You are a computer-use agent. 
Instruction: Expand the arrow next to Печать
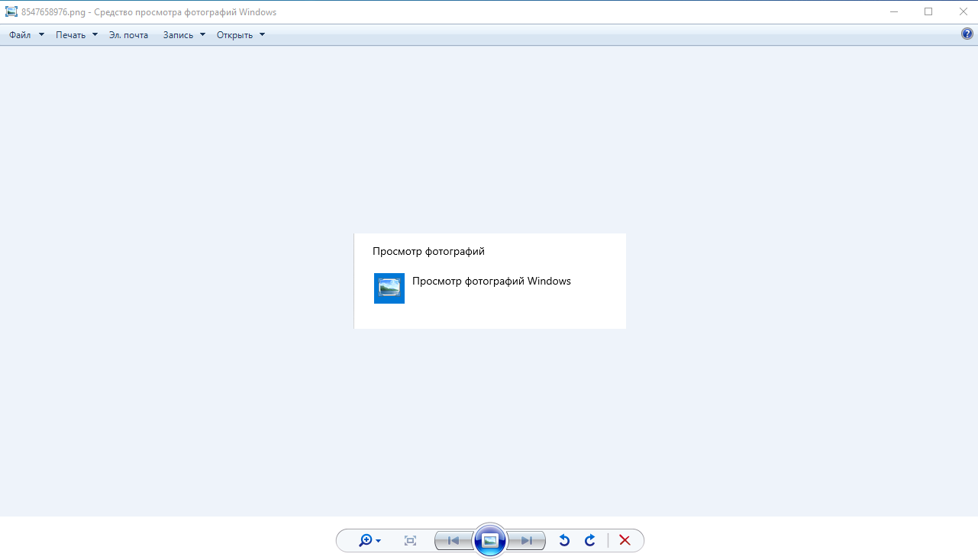coord(95,34)
